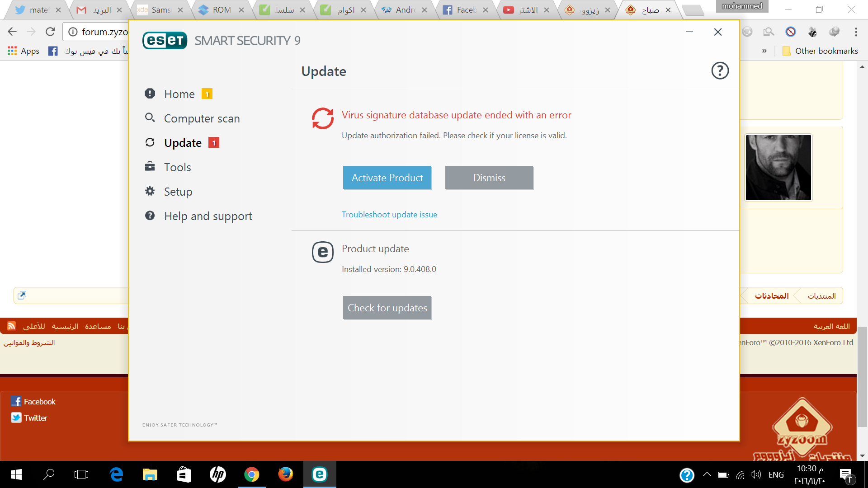
Task: Click the Update refresh icon in sidebar
Action: point(150,142)
